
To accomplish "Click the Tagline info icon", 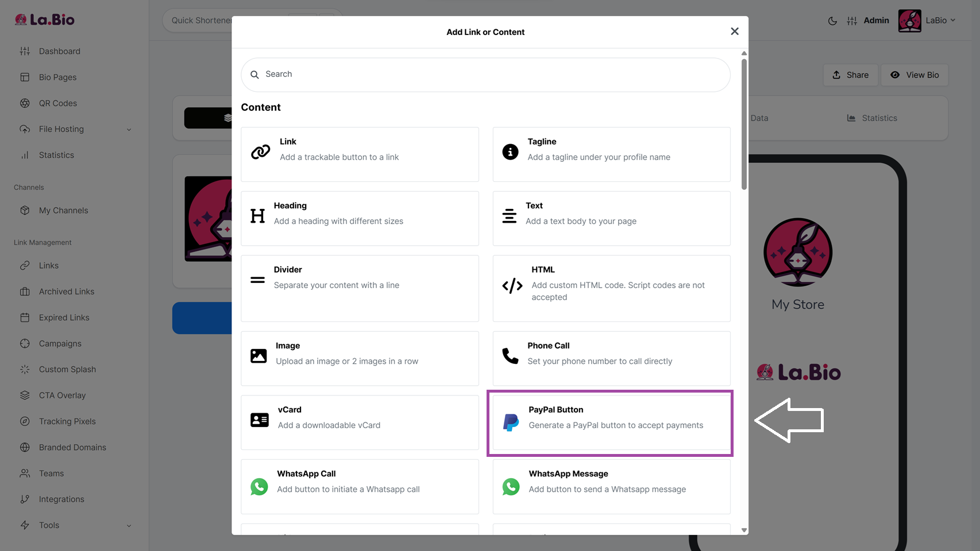I will tap(510, 152).
